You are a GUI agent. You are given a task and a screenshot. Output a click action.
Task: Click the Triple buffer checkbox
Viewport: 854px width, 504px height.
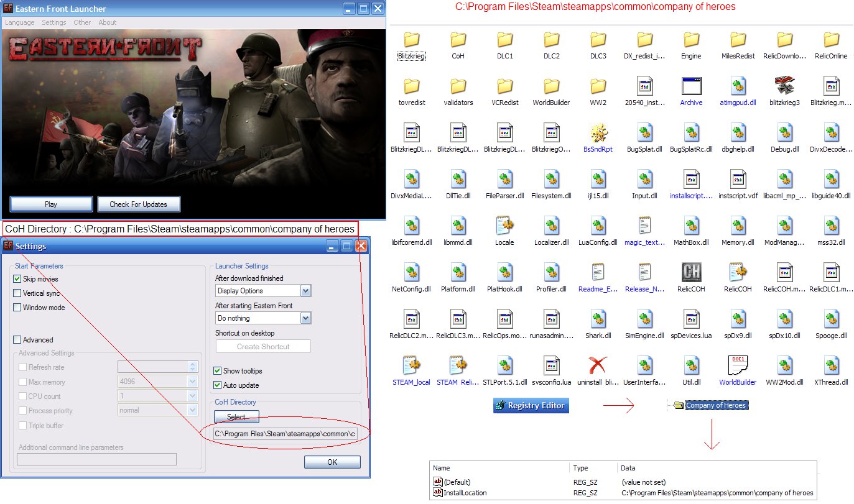tap(23, 426)
